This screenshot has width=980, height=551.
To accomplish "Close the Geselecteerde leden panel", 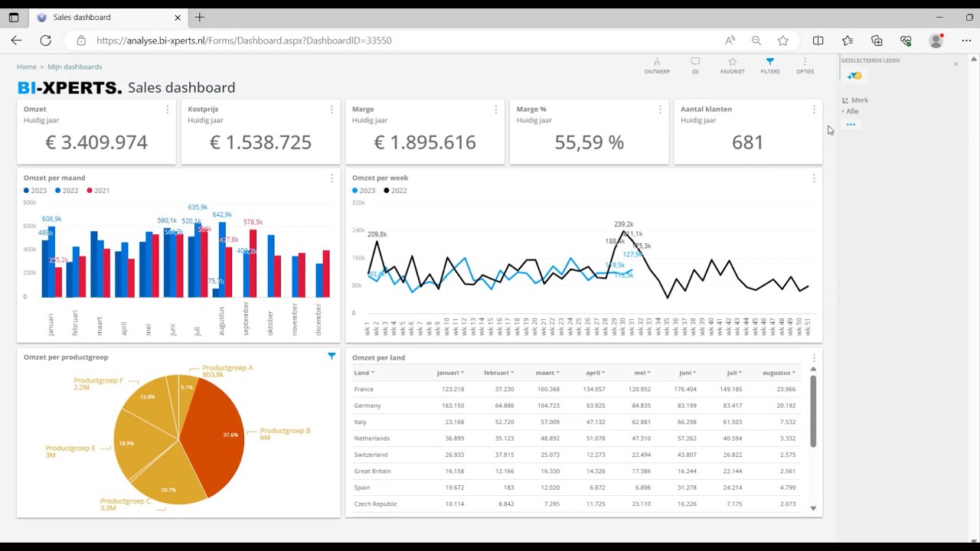I will tap(955, 64).
